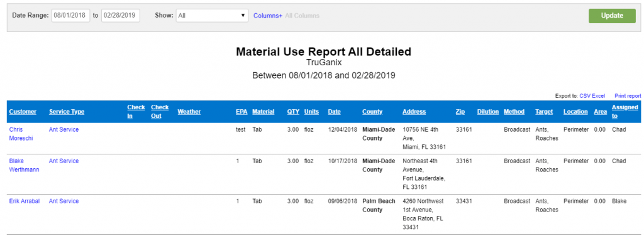Sort by the Address column header

pos(414,112)
